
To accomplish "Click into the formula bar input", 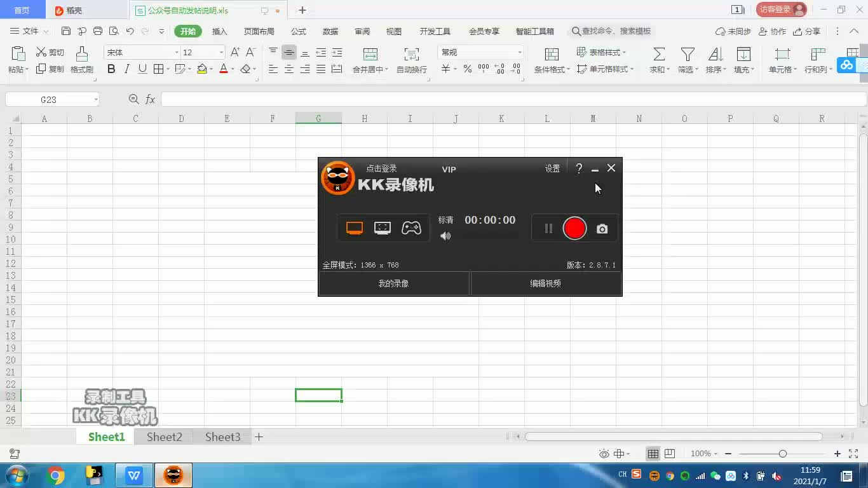I will (513, 99).
